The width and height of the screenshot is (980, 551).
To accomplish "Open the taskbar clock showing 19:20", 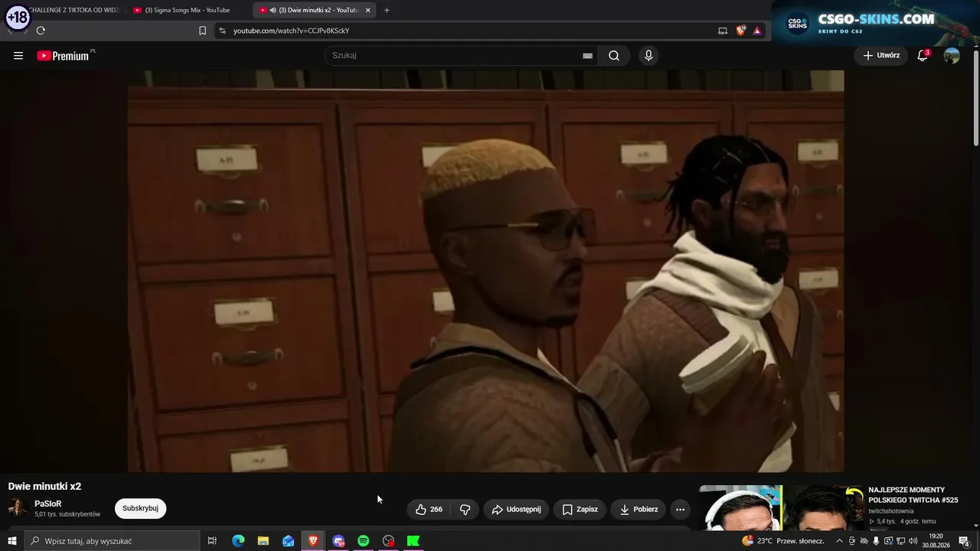I will point(936,541).
